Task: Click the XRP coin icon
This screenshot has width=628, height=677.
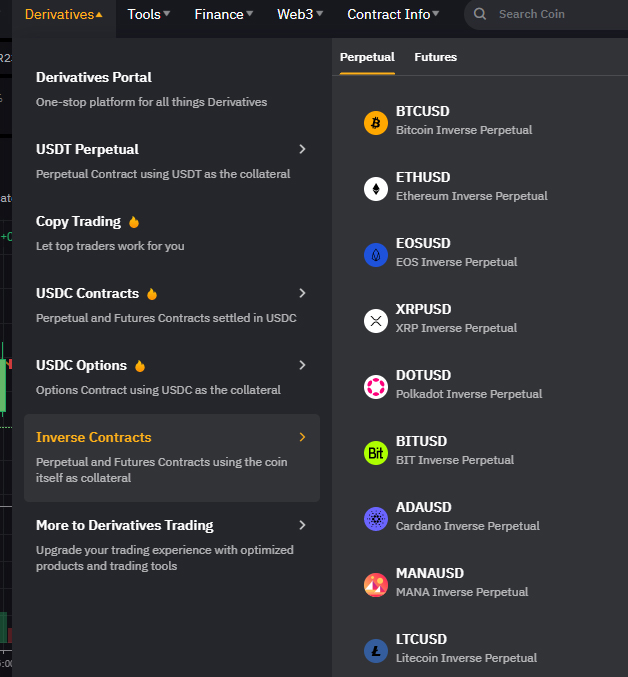Action: click(x=376, y=321)
